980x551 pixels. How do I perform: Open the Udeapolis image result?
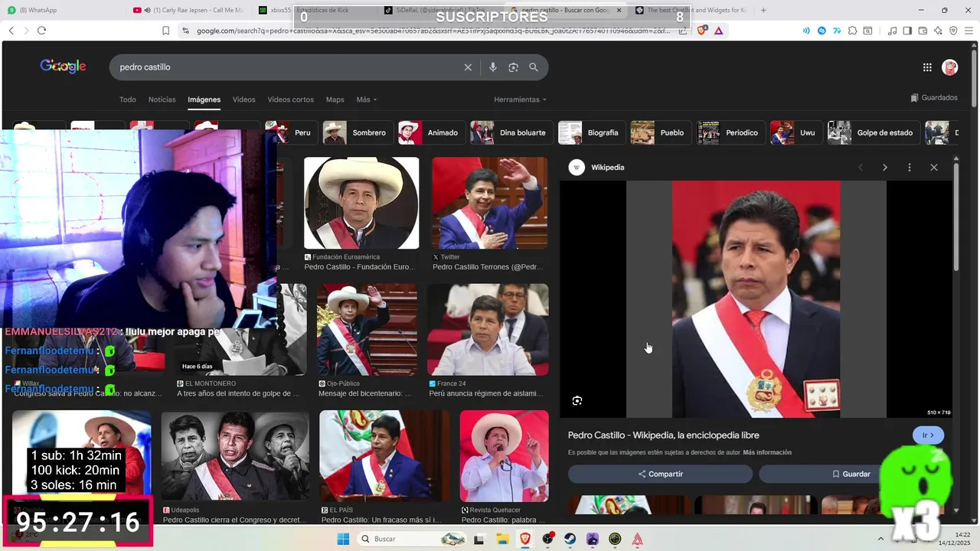(x=235, y=456)
